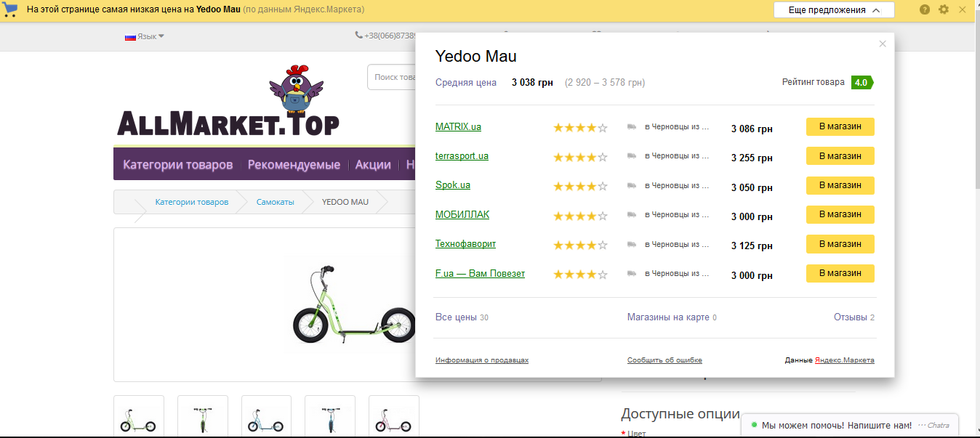980x438 pixels.
Task: Open settings gear in Yandex bar
Action: click(944, 9)
